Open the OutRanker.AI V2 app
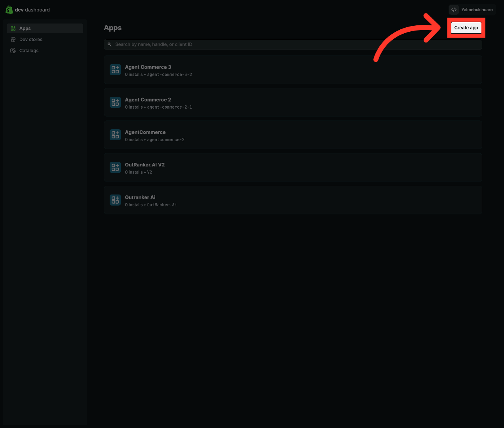 click(293, 167)
